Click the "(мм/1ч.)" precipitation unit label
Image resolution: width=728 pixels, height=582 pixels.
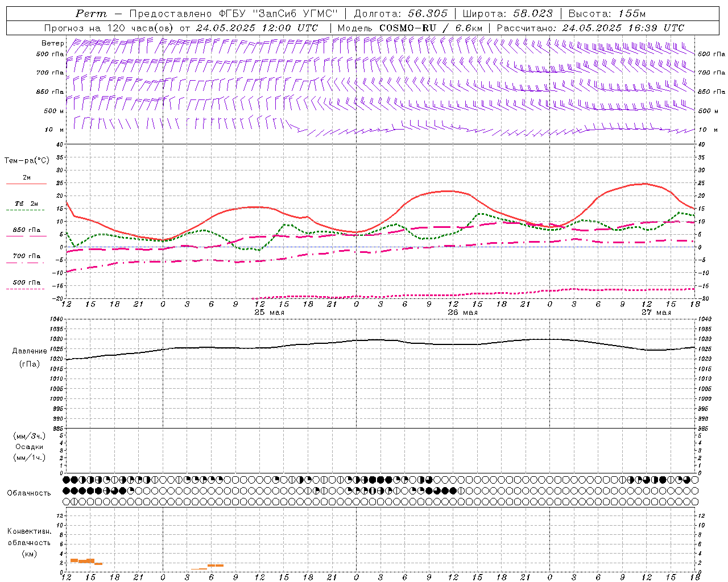pyautogui.click(x=29, y=458)
